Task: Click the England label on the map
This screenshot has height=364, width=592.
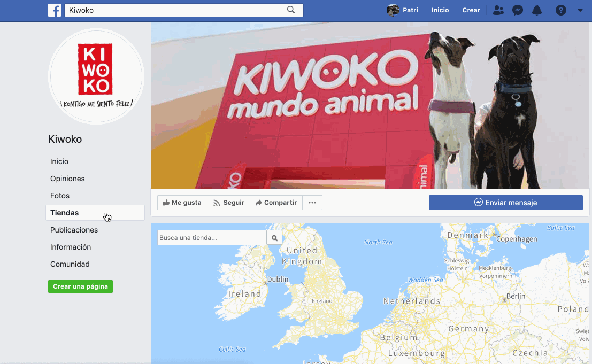Action: (322, 300)
